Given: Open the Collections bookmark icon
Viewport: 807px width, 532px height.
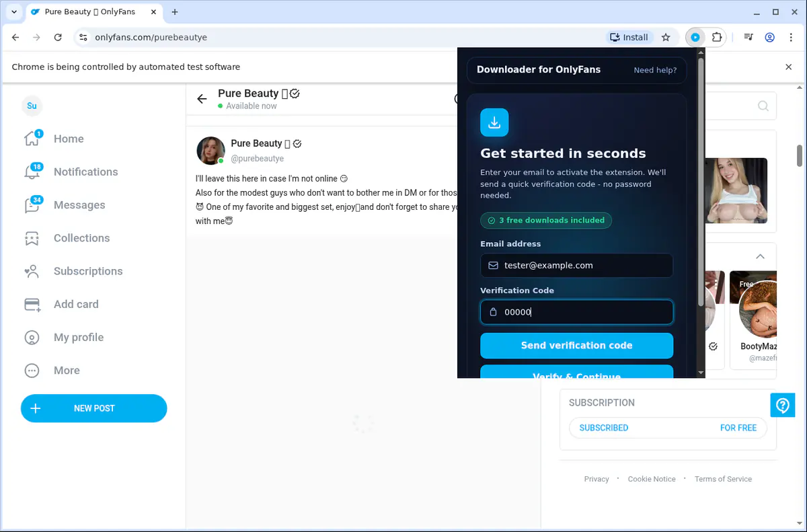Looking at the screenshot, I should pos(32,238).
